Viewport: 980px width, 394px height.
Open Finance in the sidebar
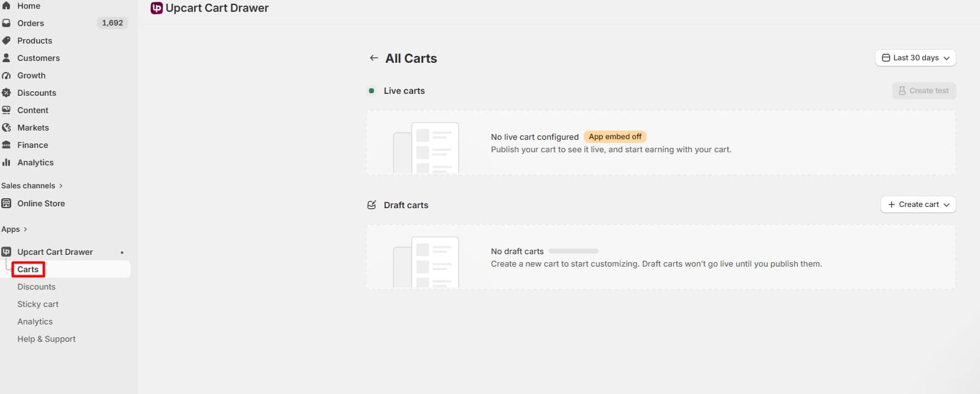click(x=33, y=145)
